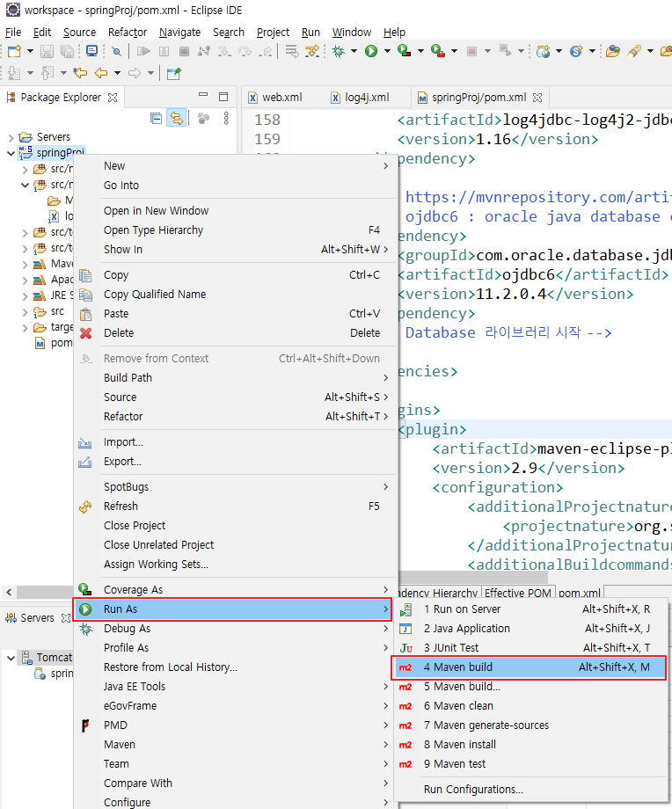Click Close Project in the context menu

click(235, 526)
